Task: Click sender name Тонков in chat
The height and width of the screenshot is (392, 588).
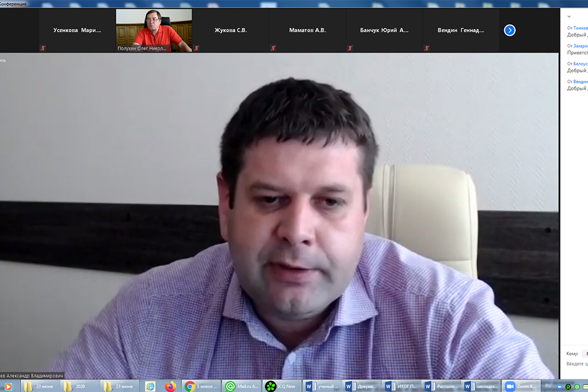Action: click(x=580, y=28)
